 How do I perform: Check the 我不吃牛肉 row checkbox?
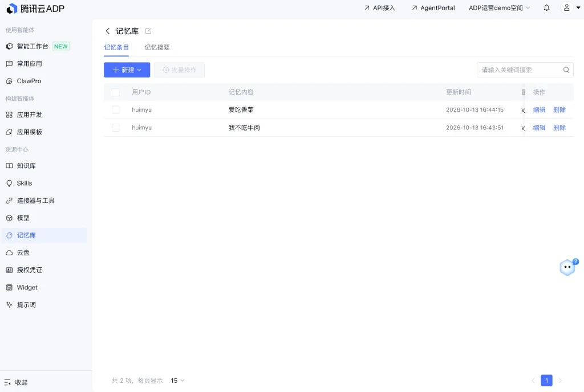[x=116, y=128]
